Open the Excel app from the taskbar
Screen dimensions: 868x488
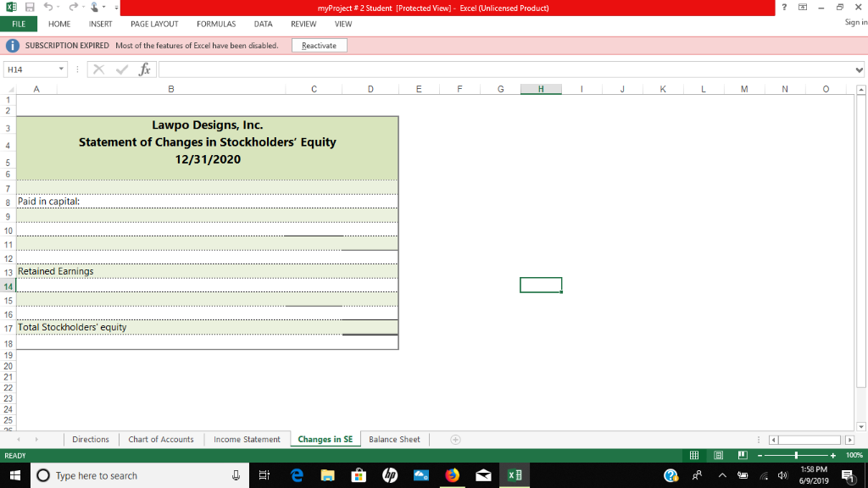click(515, 475)
